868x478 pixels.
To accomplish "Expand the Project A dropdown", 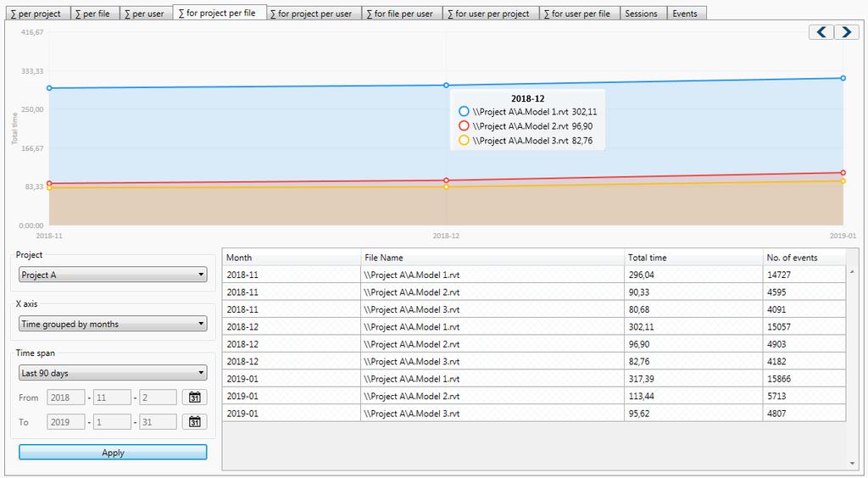I will tap(113, 275).
